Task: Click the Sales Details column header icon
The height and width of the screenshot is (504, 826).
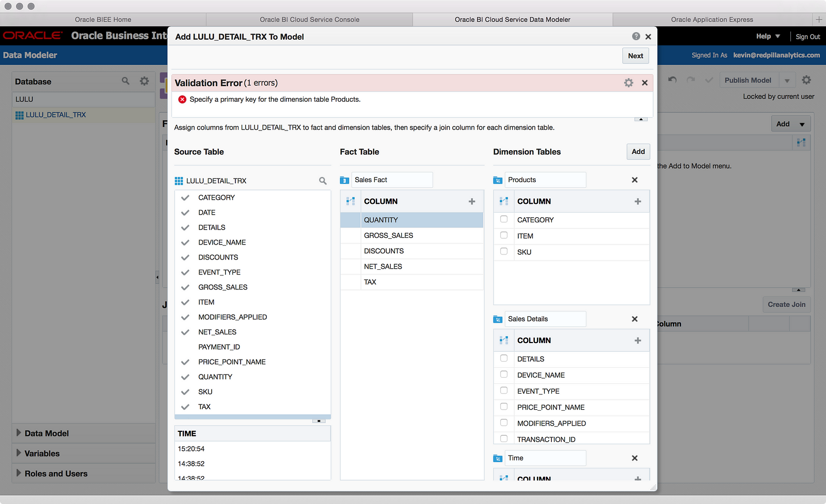Action: click(504, 340)
